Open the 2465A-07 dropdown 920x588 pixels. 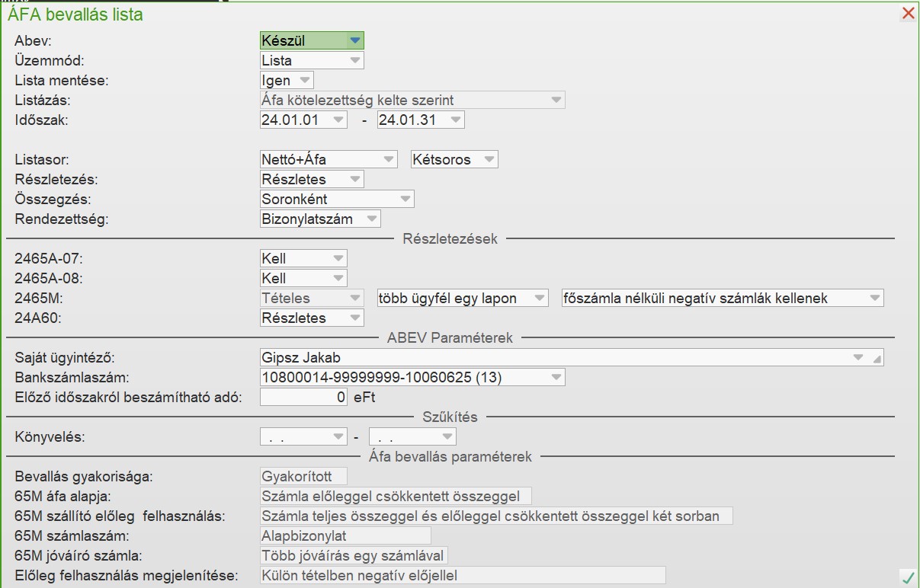click(303, 258)
